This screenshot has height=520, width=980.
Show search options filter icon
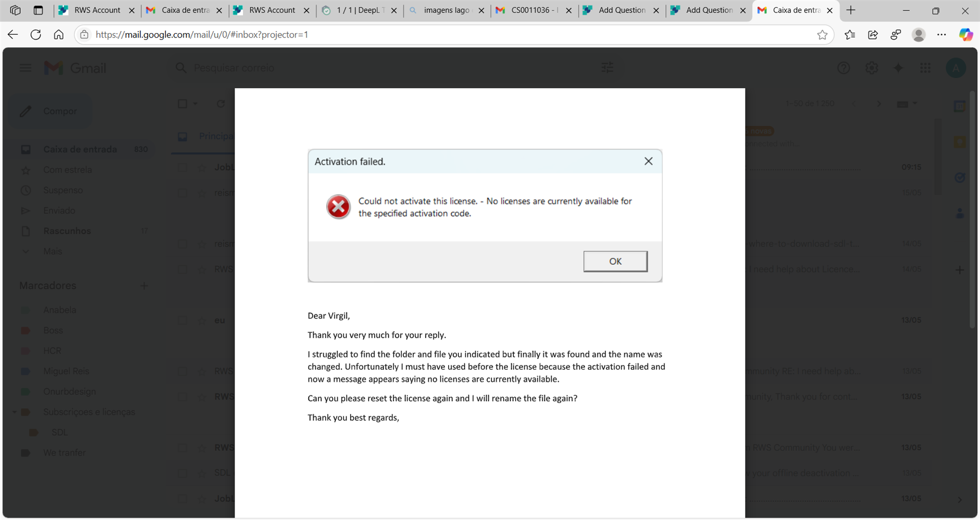pyautogui.click(x=607, y=67)
